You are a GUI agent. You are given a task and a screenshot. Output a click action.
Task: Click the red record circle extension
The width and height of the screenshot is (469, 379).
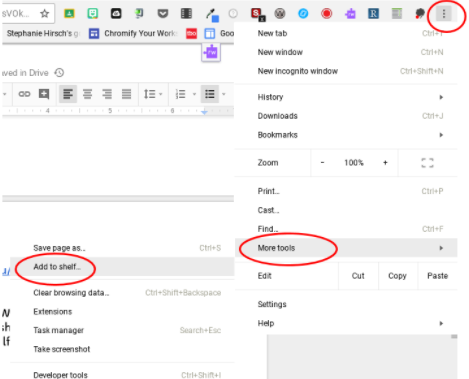(326, 14)
